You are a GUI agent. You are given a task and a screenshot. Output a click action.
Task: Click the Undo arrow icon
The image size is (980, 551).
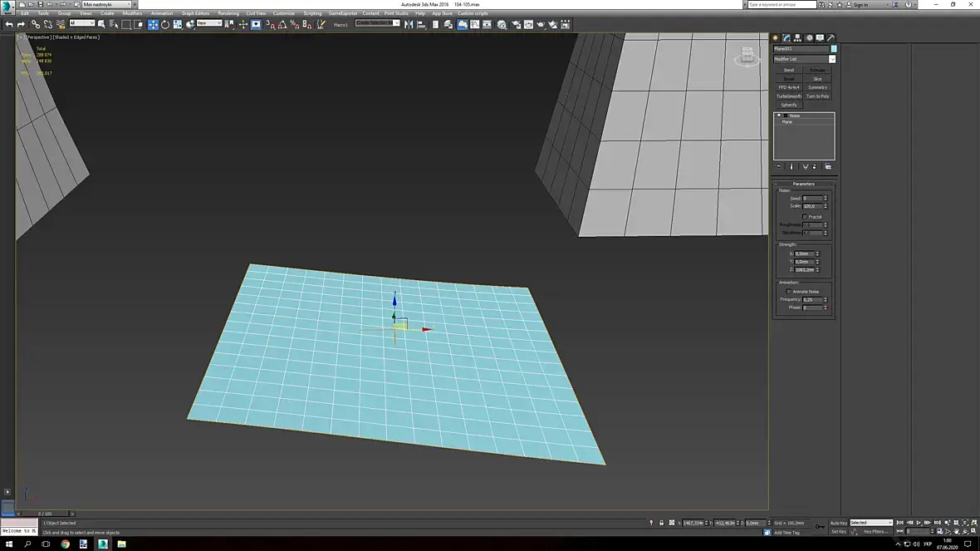tap(9, 24)
